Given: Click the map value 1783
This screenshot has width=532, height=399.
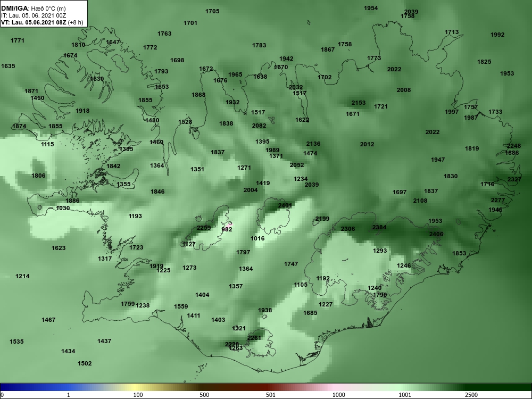Looking at the screenshot, I should [259, 45].
